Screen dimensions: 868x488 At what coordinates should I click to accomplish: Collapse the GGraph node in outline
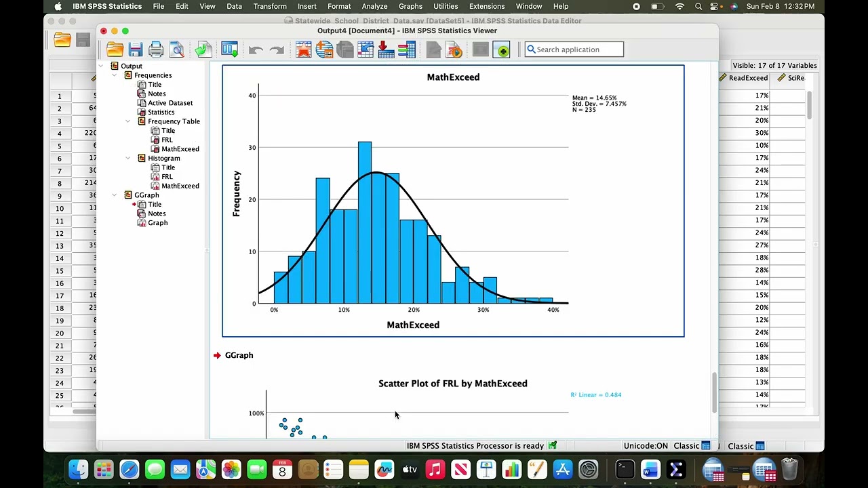114,195
